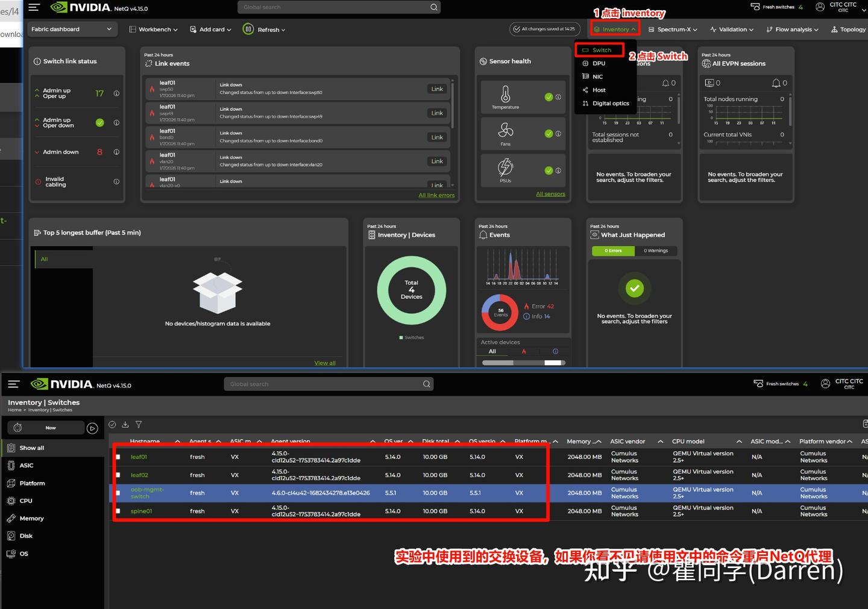The image size is (868, 609).
Task: Sort by the Hostname column arrow
Action: click(x=177, y=442)
